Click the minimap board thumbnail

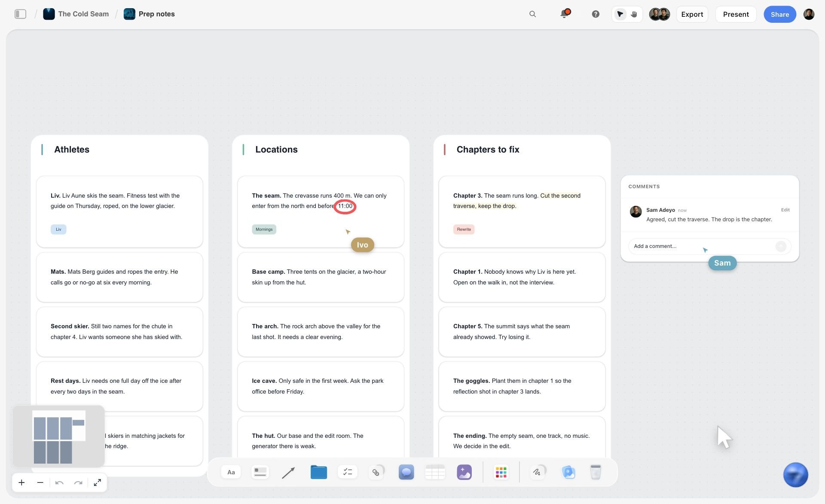click(59, 437)
